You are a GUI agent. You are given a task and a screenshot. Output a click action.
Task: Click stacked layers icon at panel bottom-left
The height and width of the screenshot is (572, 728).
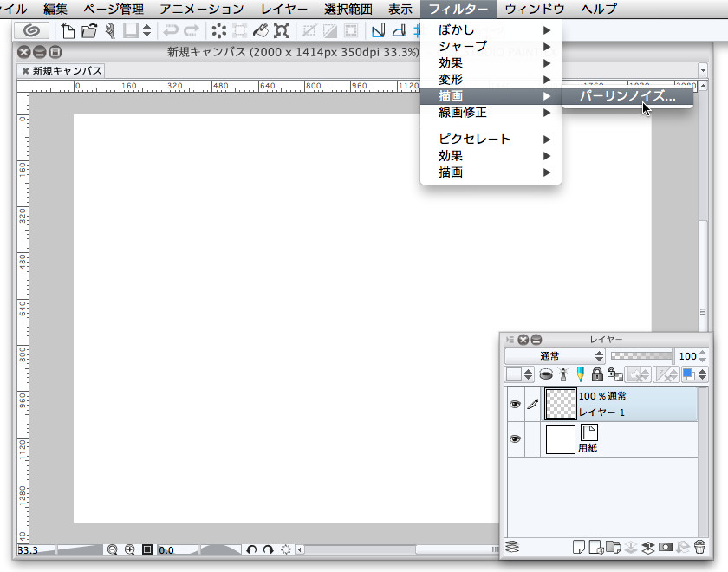[x=512, y=547]
